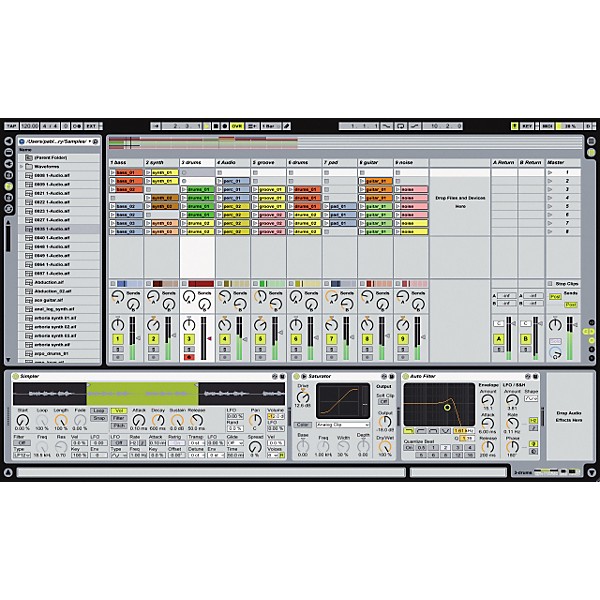Open the browser path dropdown
Screen dimensions: 600x600
[x=90, y=142]
